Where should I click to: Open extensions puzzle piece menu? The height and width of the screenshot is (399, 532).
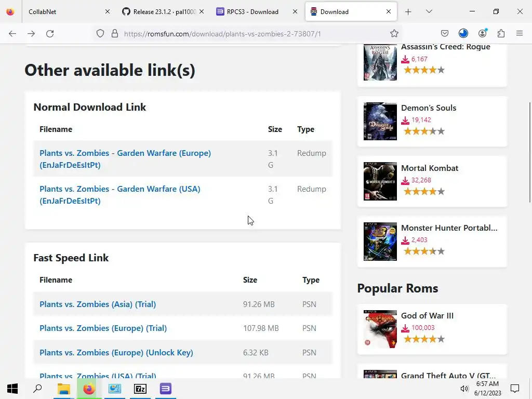coord(501,33)
